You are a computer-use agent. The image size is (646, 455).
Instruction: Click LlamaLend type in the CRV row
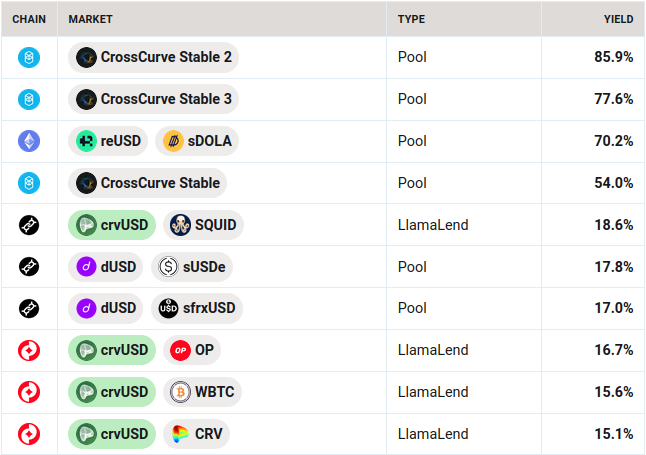[433, 434]
